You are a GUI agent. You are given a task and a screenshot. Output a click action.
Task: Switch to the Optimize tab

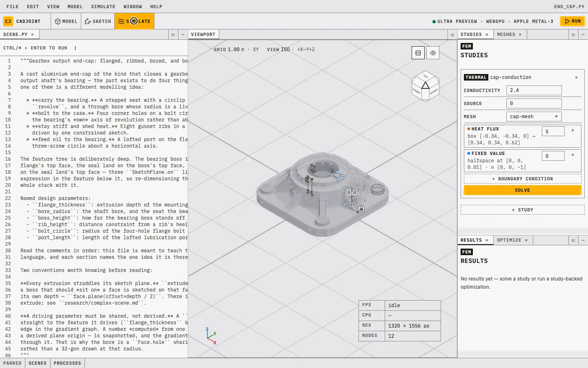[509, 240]
